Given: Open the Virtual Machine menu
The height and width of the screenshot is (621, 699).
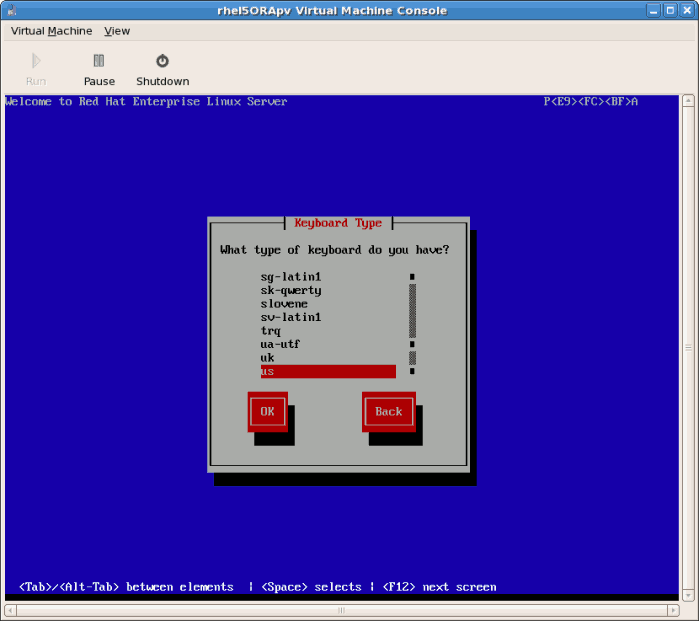Looking at the screenshot, I should pyautogui.click(x=51, y=31).
